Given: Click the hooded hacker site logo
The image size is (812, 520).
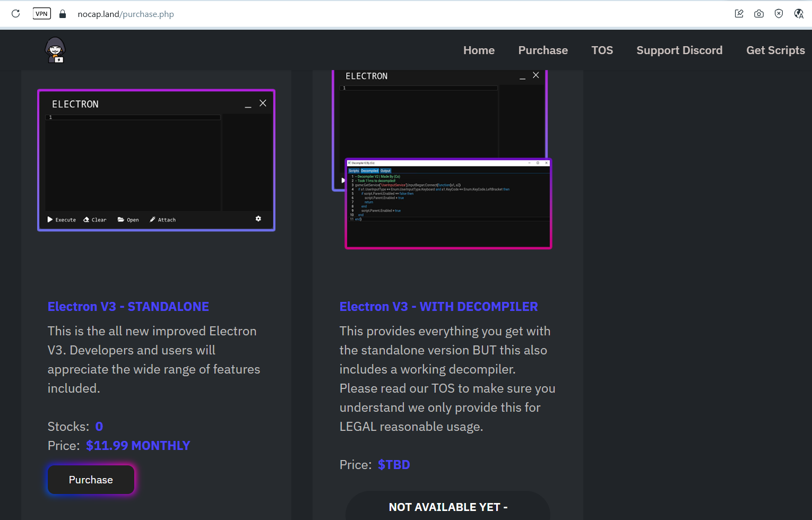Looking at the screenshot, I should pyautogui.click(x=55, y=50).
